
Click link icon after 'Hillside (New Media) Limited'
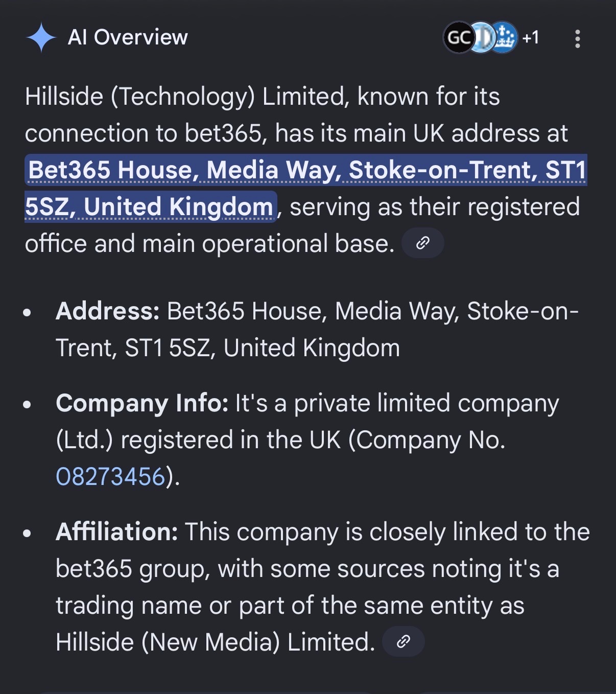pos(404,641)
